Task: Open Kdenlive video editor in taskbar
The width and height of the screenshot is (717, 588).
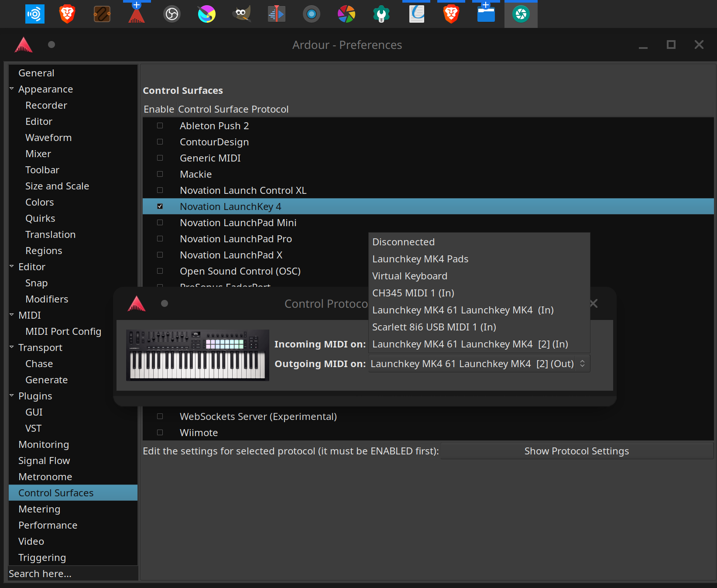Action: click(276, 14)
